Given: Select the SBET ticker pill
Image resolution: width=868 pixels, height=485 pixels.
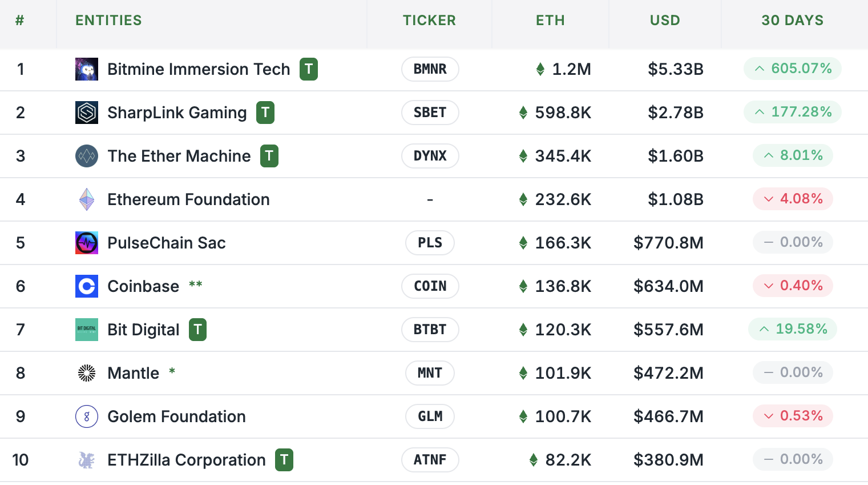Looking at the screenshot, I should point(430,113).
